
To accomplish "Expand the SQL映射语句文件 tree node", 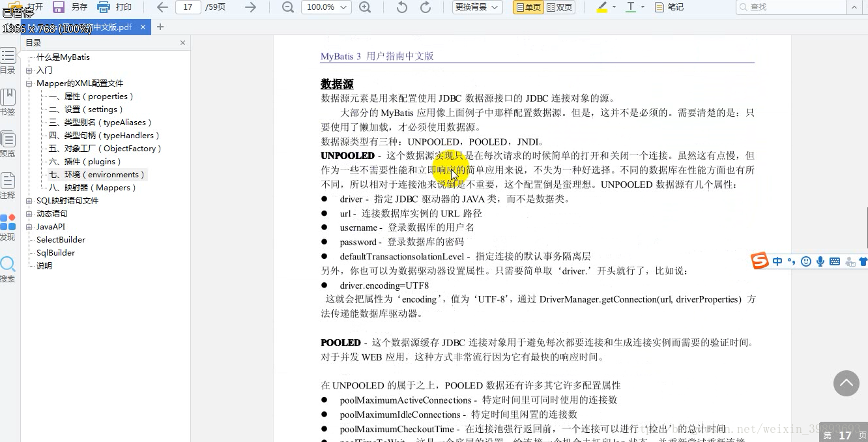I will pos(29,201).
